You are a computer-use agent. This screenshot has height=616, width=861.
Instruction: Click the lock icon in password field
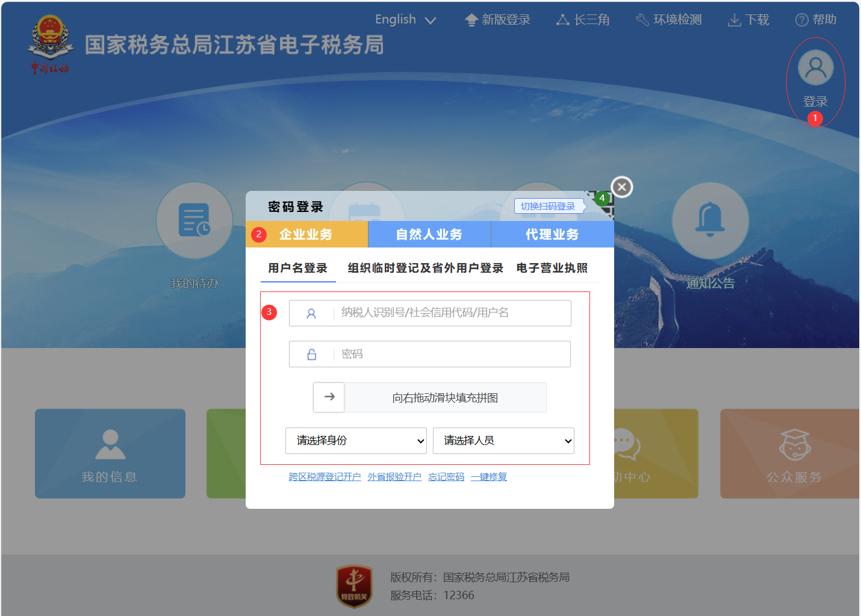[x=312, y=355]
